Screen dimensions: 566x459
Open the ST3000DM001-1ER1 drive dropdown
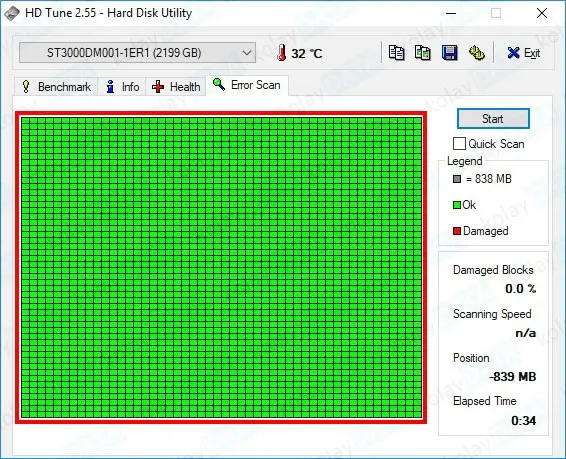point(138,53)
